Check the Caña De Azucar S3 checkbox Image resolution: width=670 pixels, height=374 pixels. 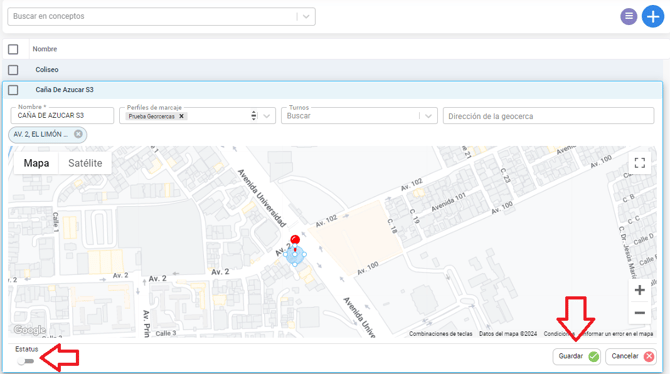pos(13,90)
